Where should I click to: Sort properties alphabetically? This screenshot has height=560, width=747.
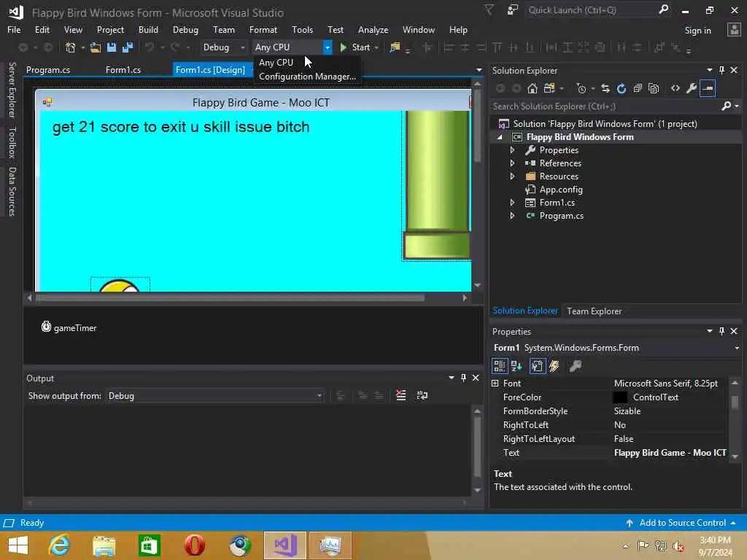click(516, 366)
